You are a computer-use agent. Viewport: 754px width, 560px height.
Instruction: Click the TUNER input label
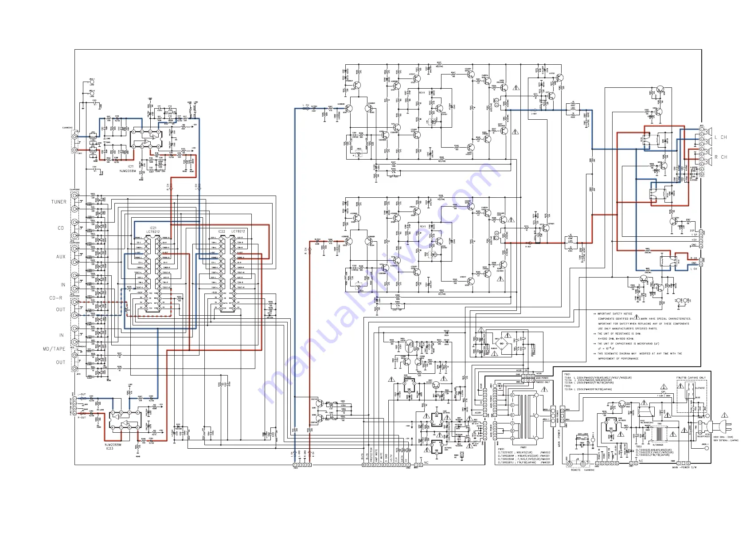tap(59, 202)
